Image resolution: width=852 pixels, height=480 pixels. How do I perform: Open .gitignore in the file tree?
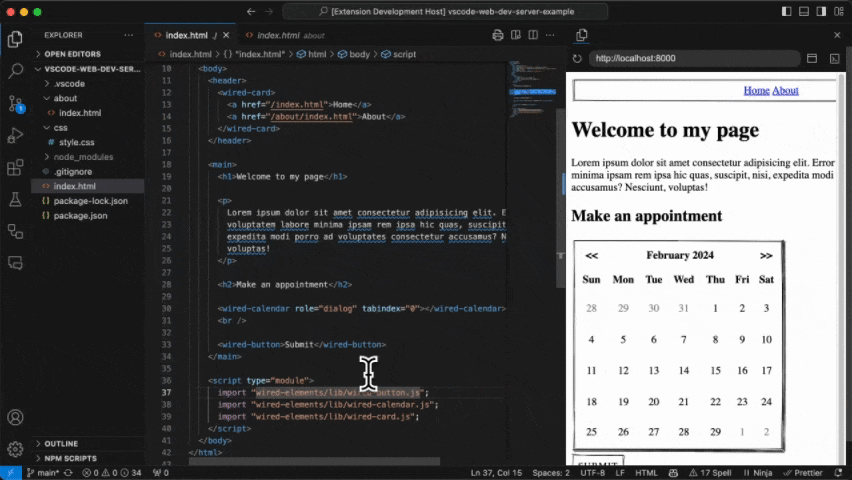(x=73, y=172)
